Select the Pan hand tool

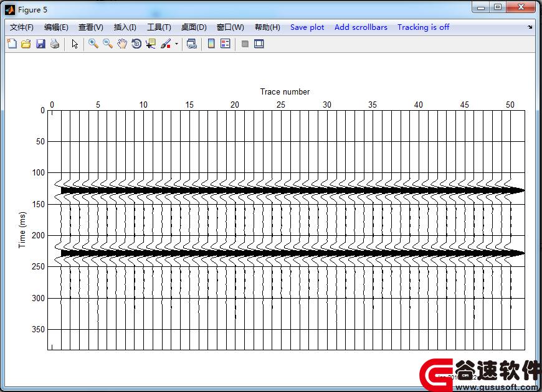coord(122,44)
